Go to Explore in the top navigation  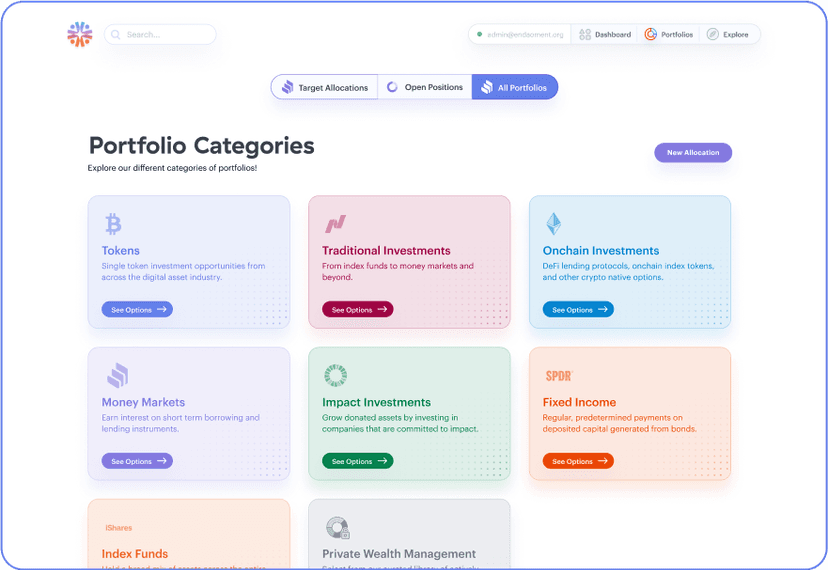click(x=727, y=35)
